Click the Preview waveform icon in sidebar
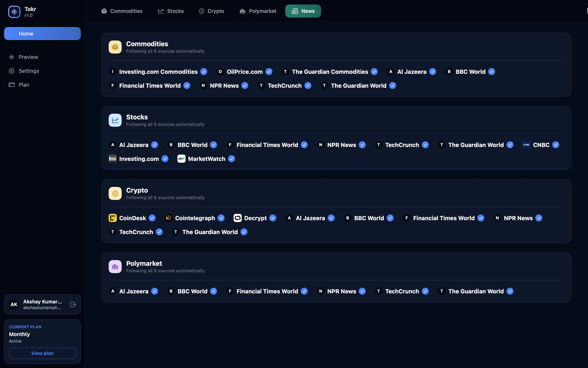This screenshot has height=368, width=588. coord(11,57)
